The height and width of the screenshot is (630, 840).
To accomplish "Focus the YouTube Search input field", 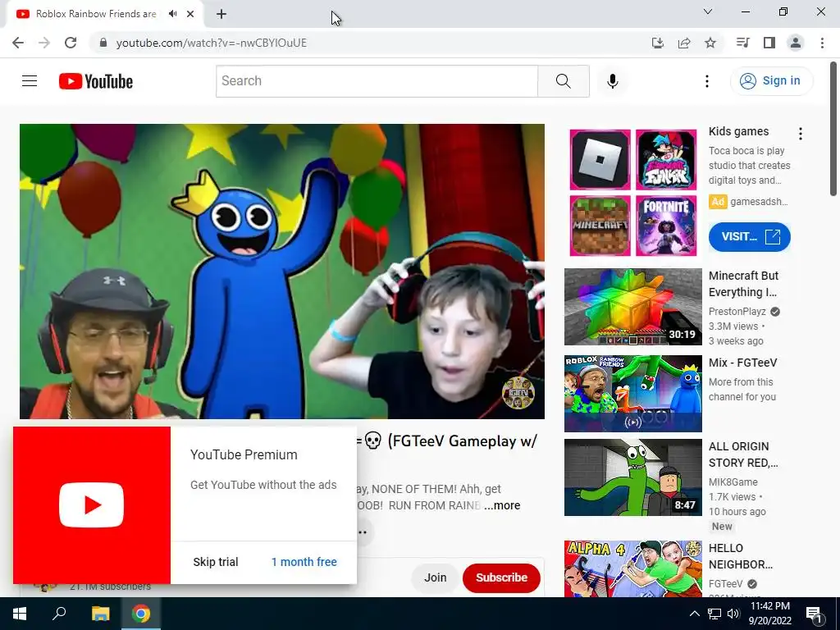I will pyautogui.click(x=377, y=81).
